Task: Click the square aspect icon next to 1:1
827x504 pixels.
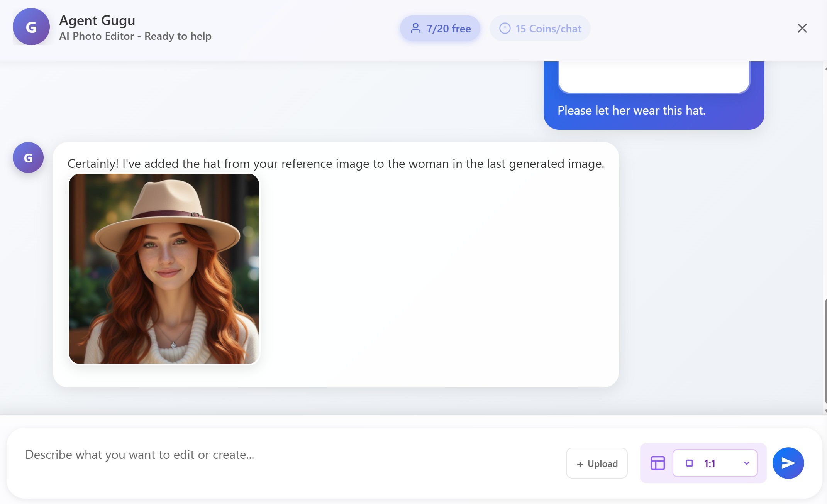Action: pos(689,463)
